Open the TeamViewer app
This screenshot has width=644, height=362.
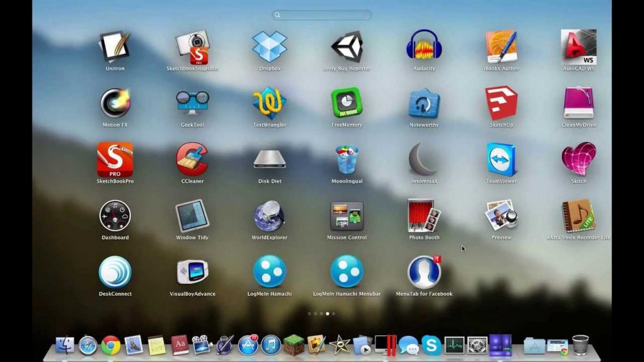[x=502, y=160]
